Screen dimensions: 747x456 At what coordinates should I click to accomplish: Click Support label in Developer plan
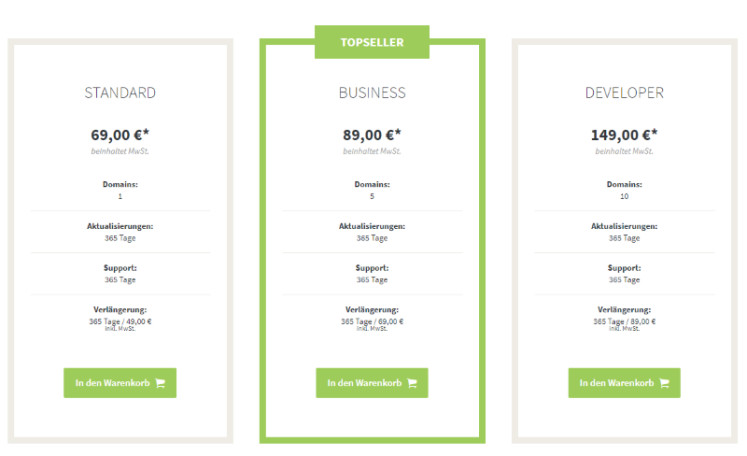coord(624,268)
